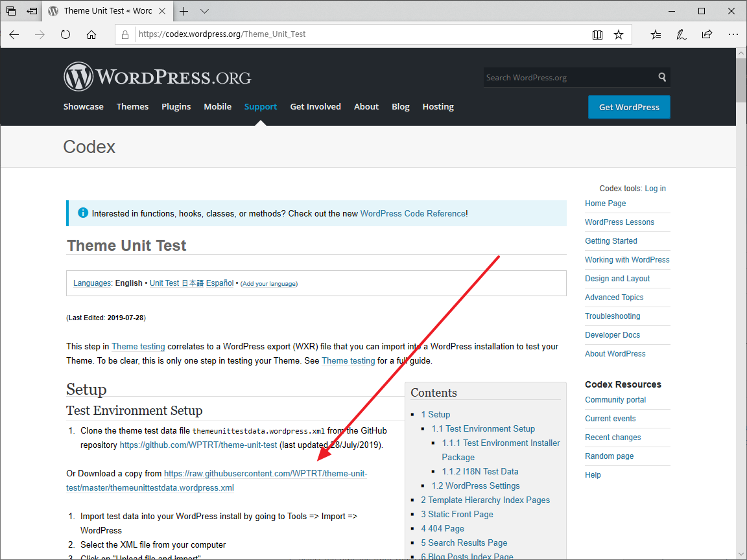The width and height of the screenshot is (747, 560).
Task: Open the Reading view book icon
Action: point(597,34)
